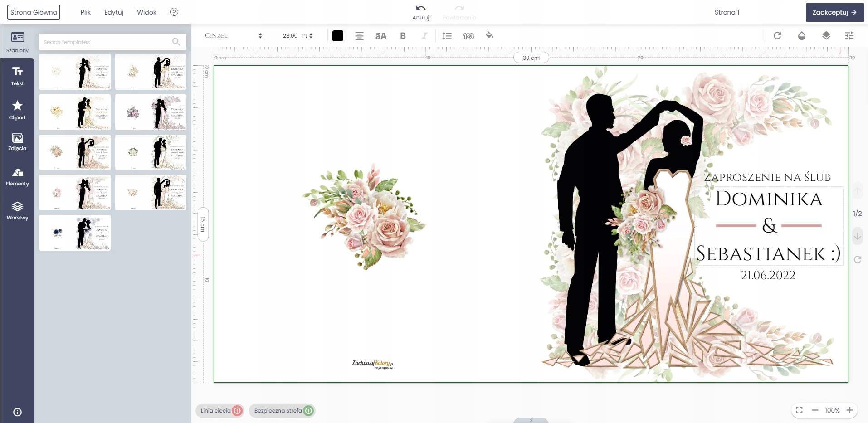868x423 pixels.
Task: Open the Plik menu
Action: [x=86, y=12]
